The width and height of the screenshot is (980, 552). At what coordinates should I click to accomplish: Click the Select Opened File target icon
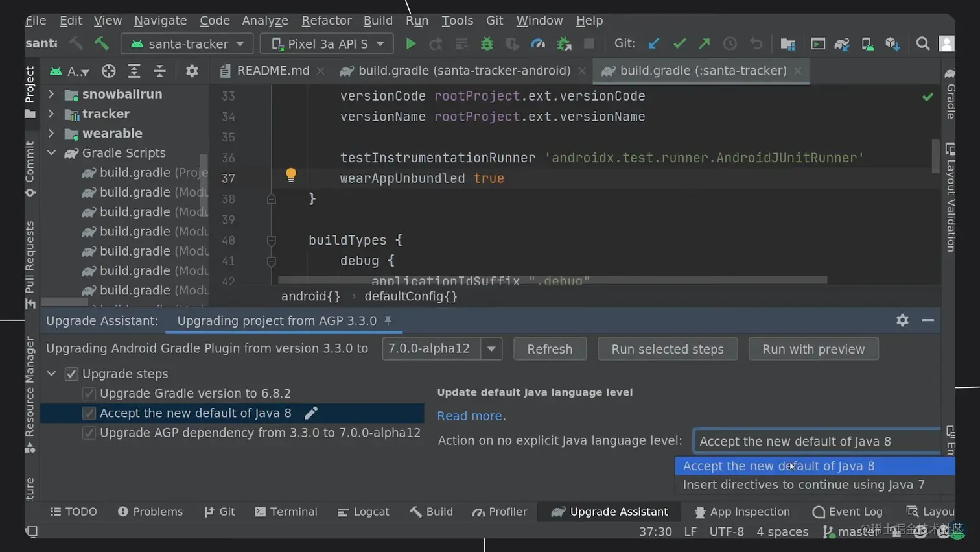click(x=108, y=71)
